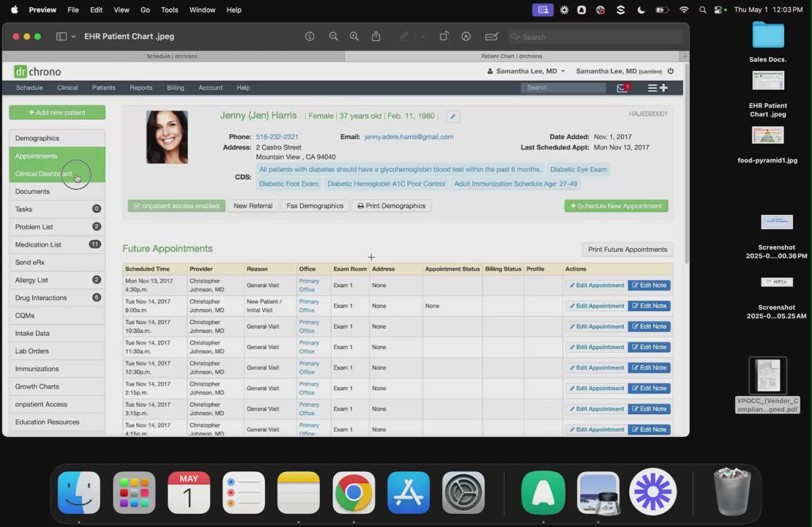The width and height of the screenshot is (812, 527).
Task: Edit Note for Tue Nov 14 9:00am row
Action: click(x=649, y=306)
